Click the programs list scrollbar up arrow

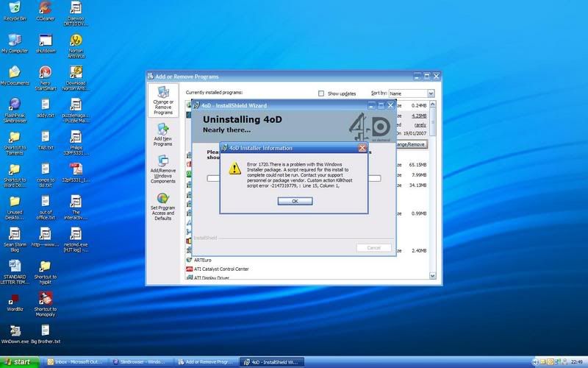pos(432,104)
